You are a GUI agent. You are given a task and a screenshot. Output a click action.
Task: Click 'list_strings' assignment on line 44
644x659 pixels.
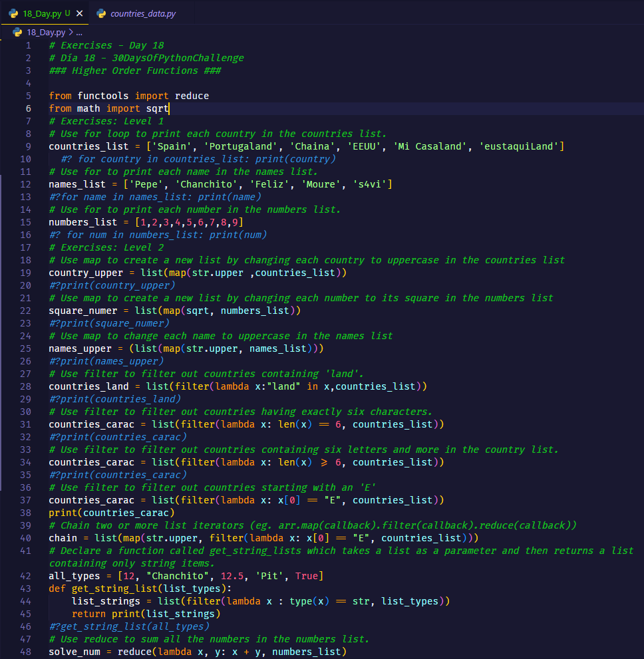(106, 601)
